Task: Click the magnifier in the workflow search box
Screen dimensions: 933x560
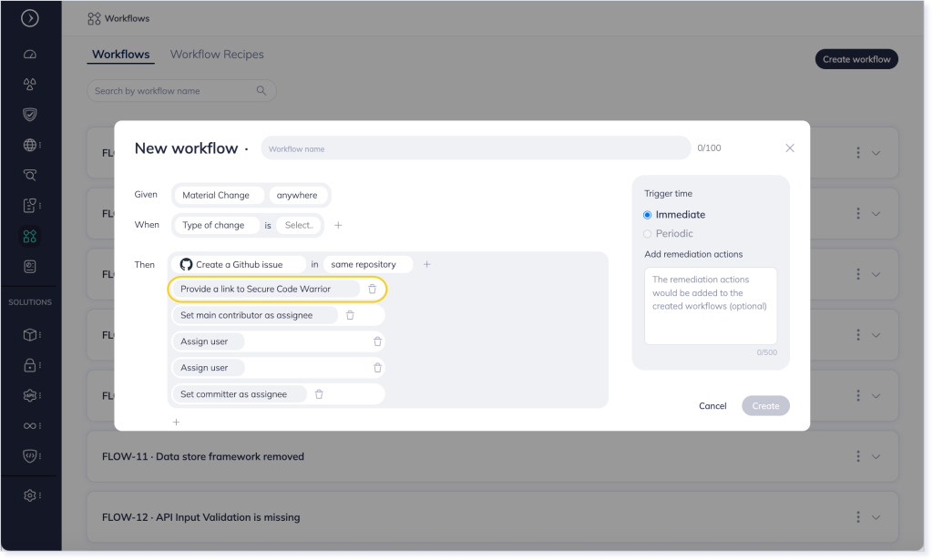Action: pos(261,90)
